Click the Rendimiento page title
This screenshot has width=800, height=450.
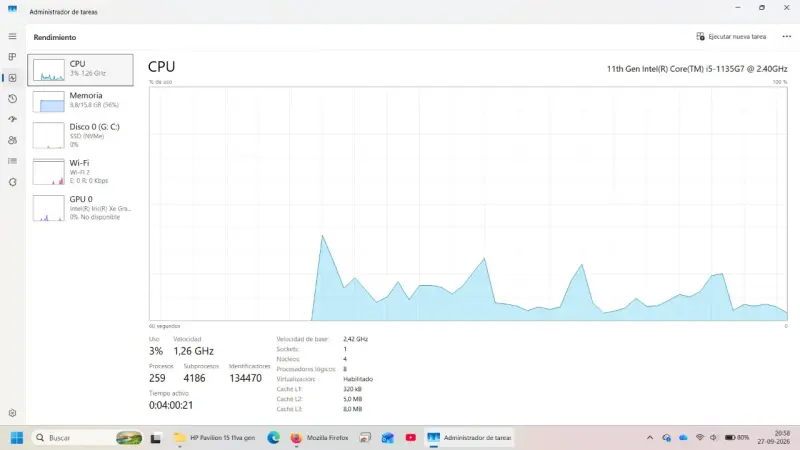pyautogui.click(x=55, y=37)
